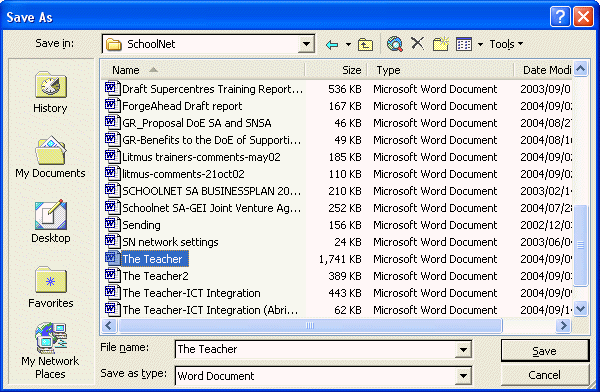The height and width of the screenshot is (392, 600).
Task: Expand the Save in SchoolNet dropdown
Action: (306, 44)
